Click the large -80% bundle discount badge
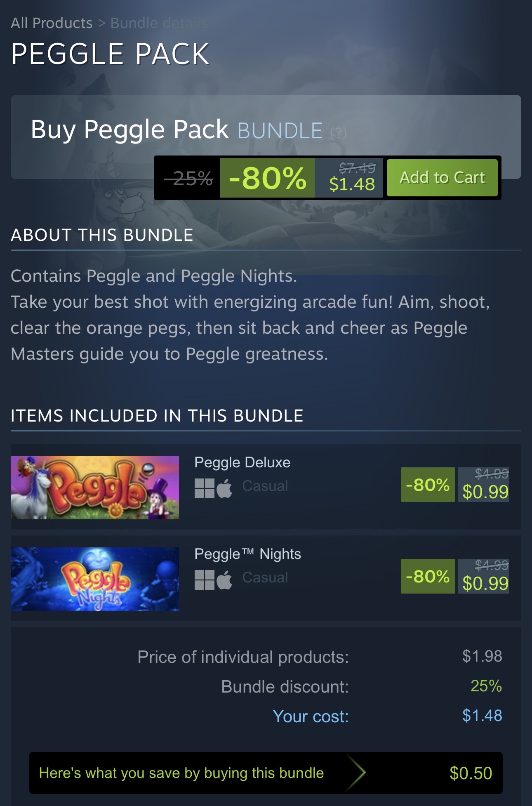 click(x=267, y=178)
